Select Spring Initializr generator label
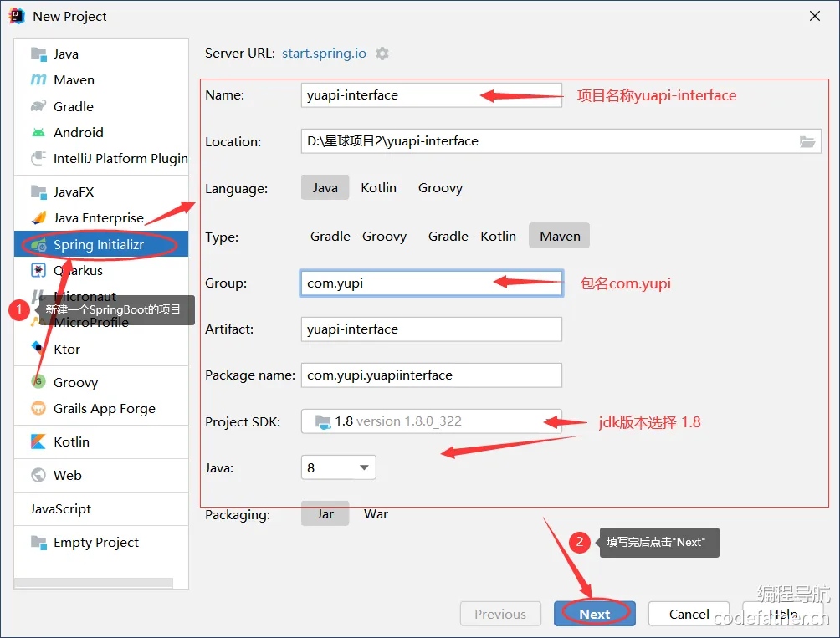This screenshot has height=638, width=840. point(99,245)
